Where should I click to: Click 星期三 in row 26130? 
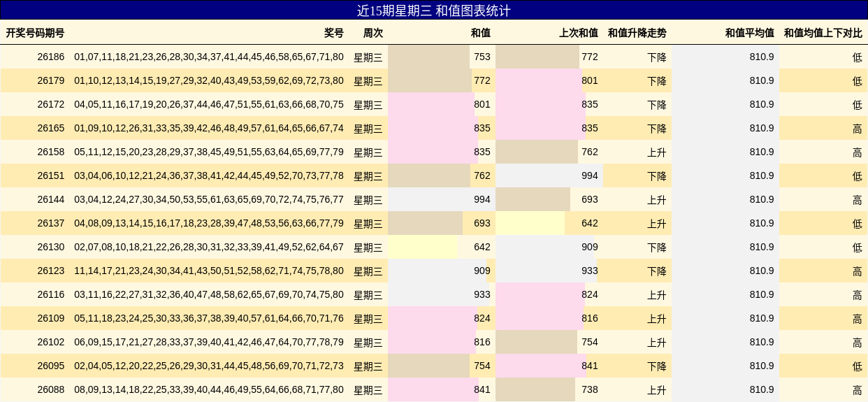tap(368, 247)
